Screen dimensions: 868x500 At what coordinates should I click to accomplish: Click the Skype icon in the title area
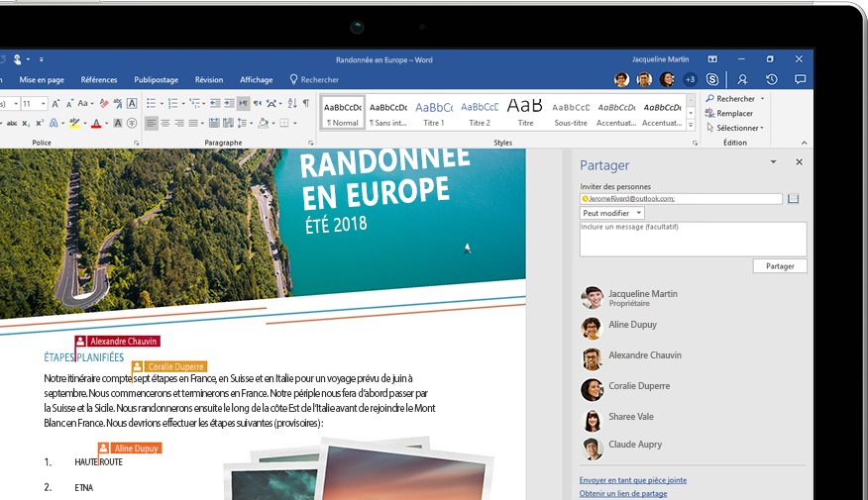pyautogui.click(x=712, y=79)
